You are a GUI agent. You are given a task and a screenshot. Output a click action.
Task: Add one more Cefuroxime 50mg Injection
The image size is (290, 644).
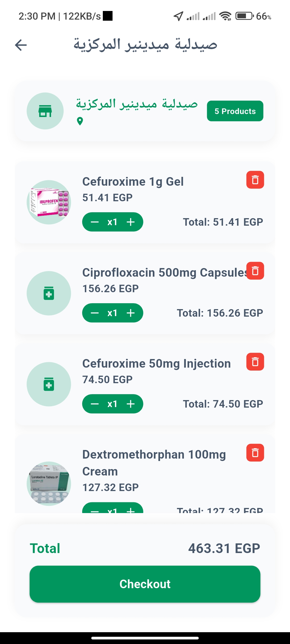click(131, 404)
